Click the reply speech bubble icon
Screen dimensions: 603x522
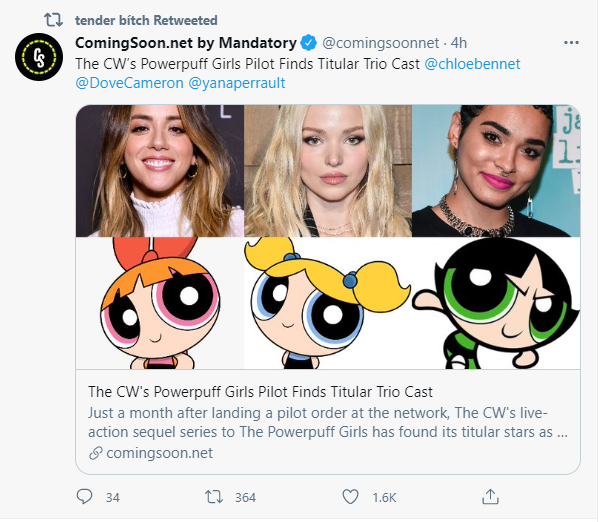[85, 496]
